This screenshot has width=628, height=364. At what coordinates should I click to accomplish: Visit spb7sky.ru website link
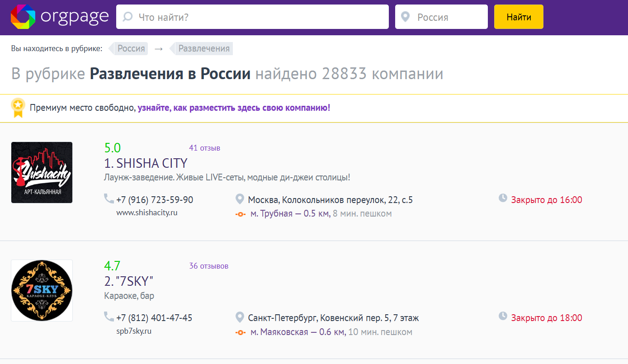[x=134, y=331]
